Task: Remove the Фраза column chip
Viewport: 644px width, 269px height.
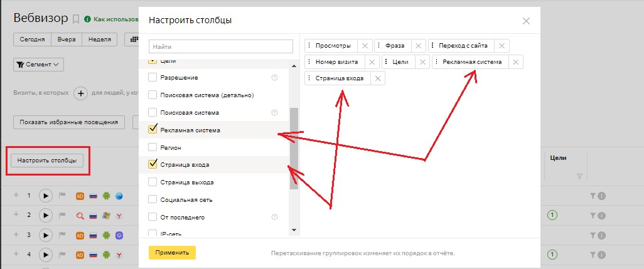Action: (x=419, y=46)
